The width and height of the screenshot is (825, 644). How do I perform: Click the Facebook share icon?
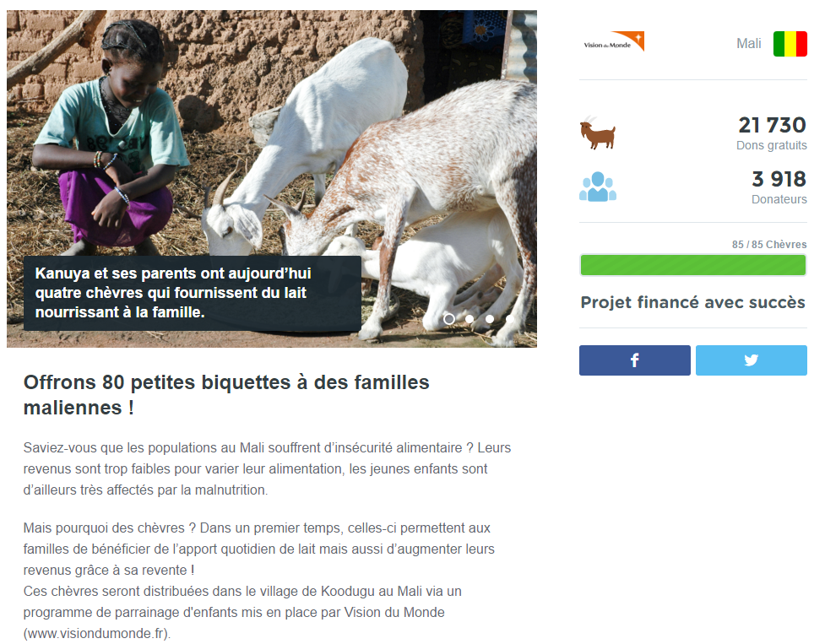(634, 360)
